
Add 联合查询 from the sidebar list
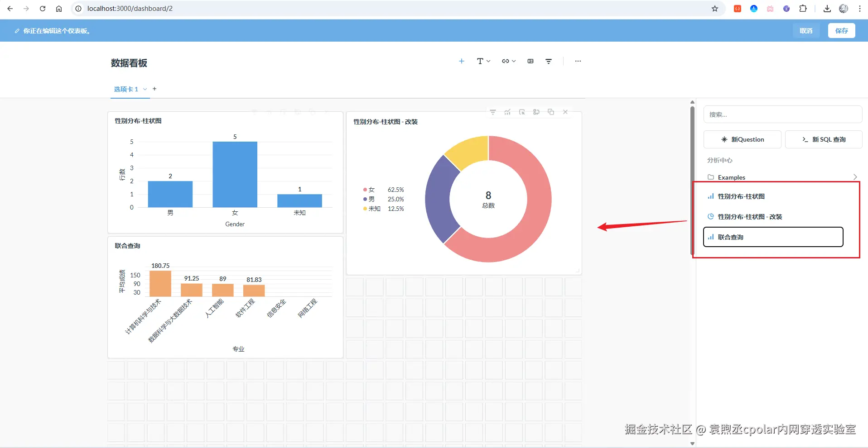pos(773,237)
